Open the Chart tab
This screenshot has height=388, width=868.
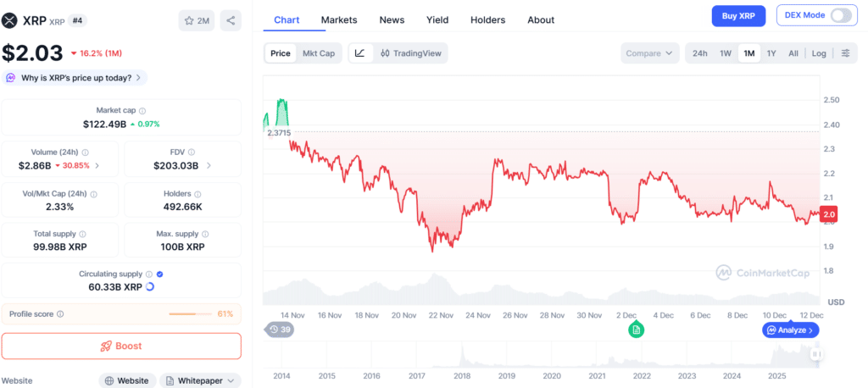pyautogui.click(x=287, y=20)
